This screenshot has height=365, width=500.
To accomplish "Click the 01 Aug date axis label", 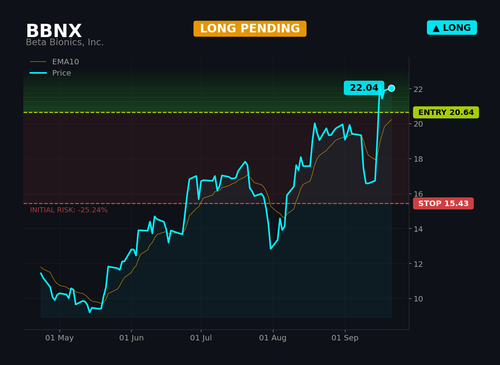I will [x=273, y=338].
